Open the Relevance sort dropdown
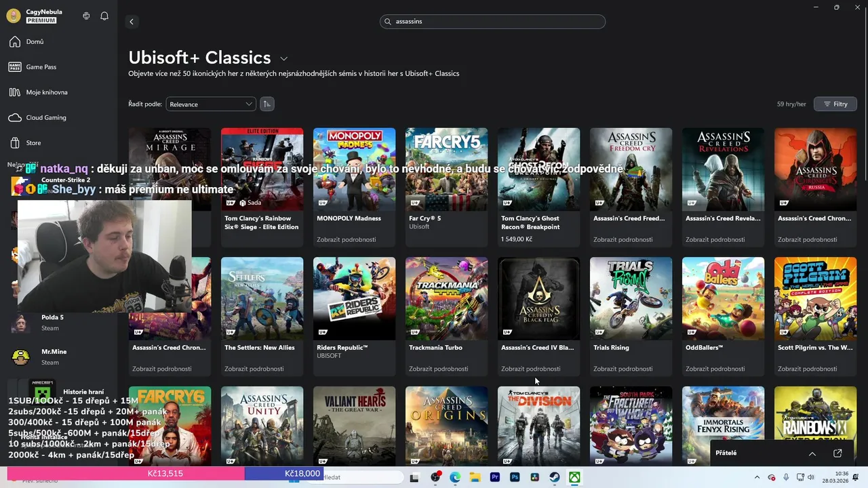This screenshot has height=488, width=868. click(x=211, y=104)
